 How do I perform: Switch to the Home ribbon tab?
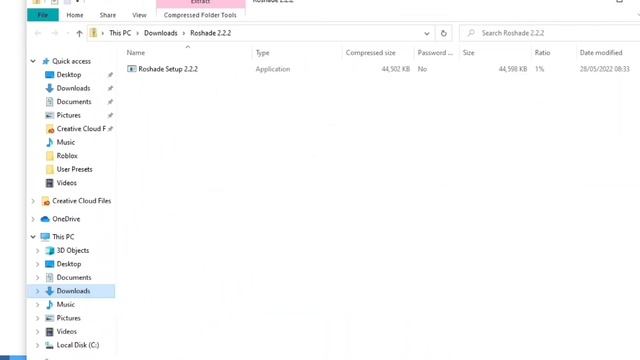[75, 15]
